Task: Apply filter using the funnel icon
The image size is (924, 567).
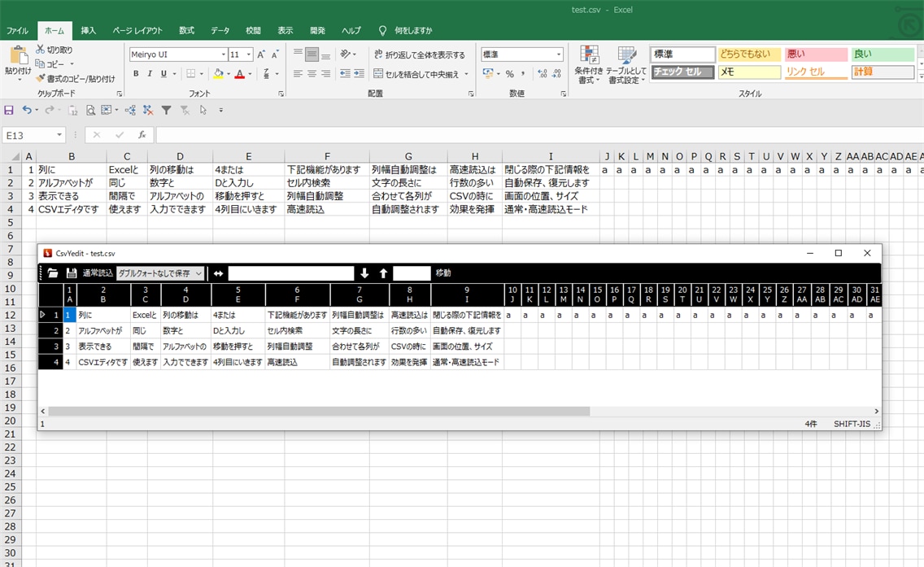Action: coord(166,110)
